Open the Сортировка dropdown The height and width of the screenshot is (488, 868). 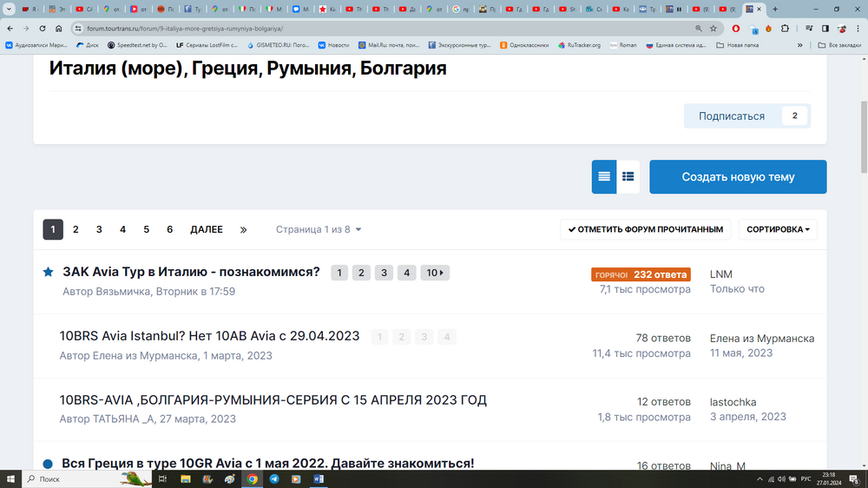(778, 229)
